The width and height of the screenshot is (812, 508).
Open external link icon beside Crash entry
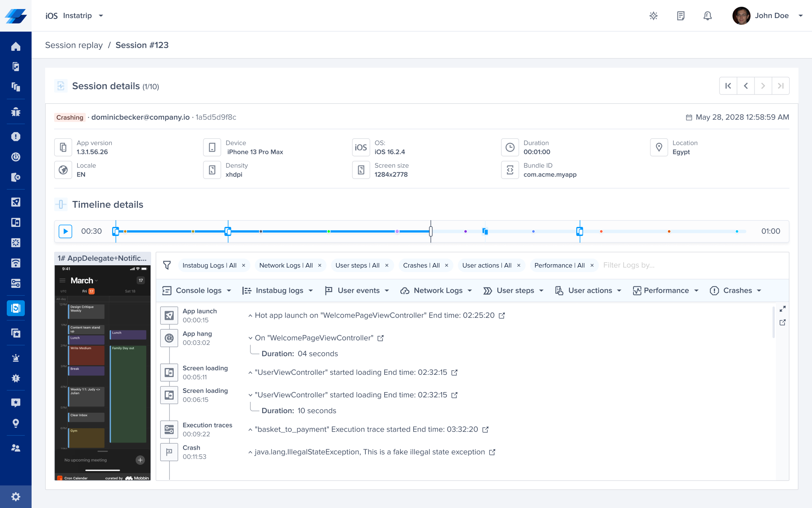coord(492,452)
